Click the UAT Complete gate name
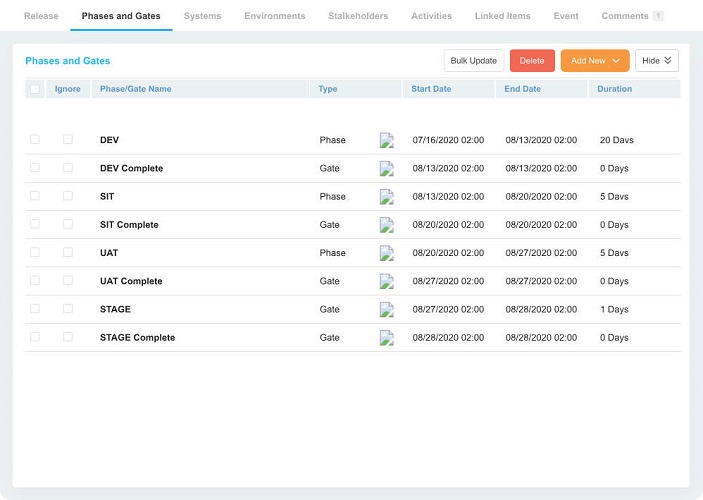 pos(131,281)
